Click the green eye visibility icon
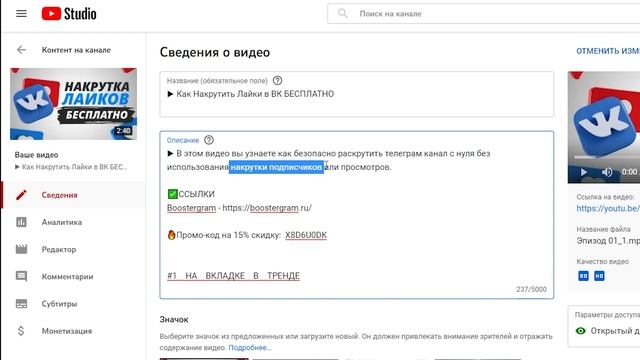Image resolution: width=640 pixels, height=360 pixels. pyautogui.click(x=580, y=331)
